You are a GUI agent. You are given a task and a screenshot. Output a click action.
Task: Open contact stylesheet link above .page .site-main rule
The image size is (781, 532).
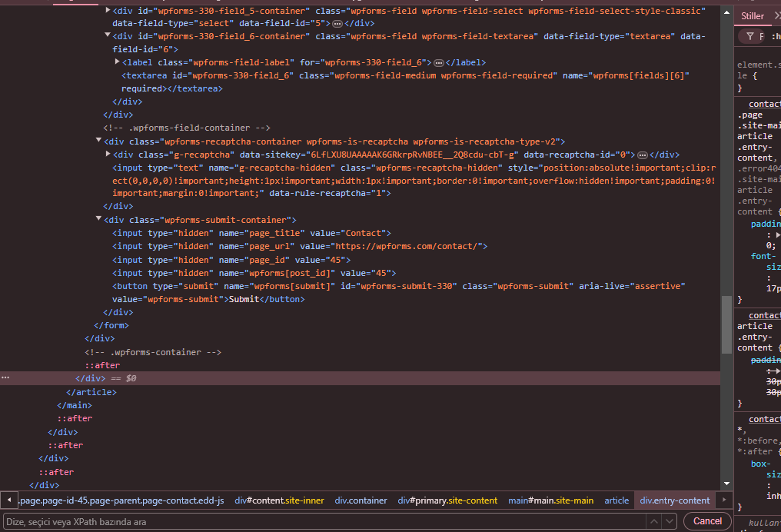(765, 104)
